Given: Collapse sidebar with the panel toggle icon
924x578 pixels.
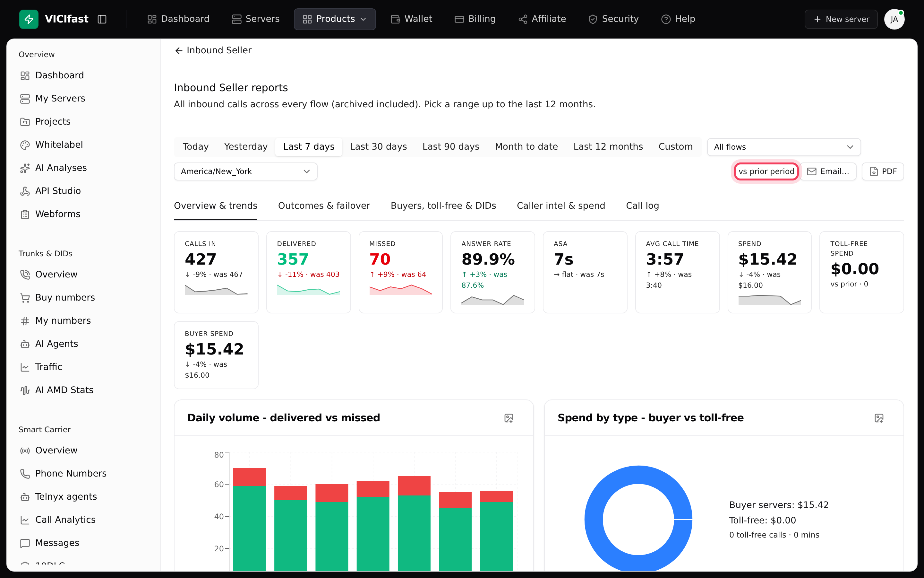Looking at the screenshot, I should 102,19.
